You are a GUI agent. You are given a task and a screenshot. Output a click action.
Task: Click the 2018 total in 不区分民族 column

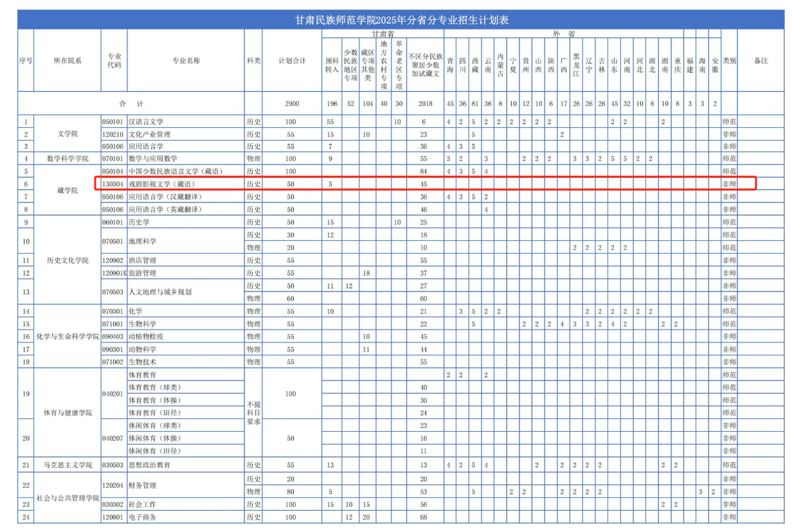click(425, 104)
